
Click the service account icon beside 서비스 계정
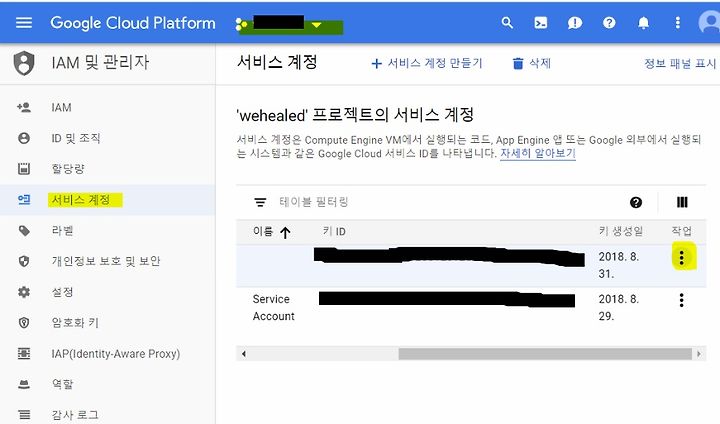(24, 199)
